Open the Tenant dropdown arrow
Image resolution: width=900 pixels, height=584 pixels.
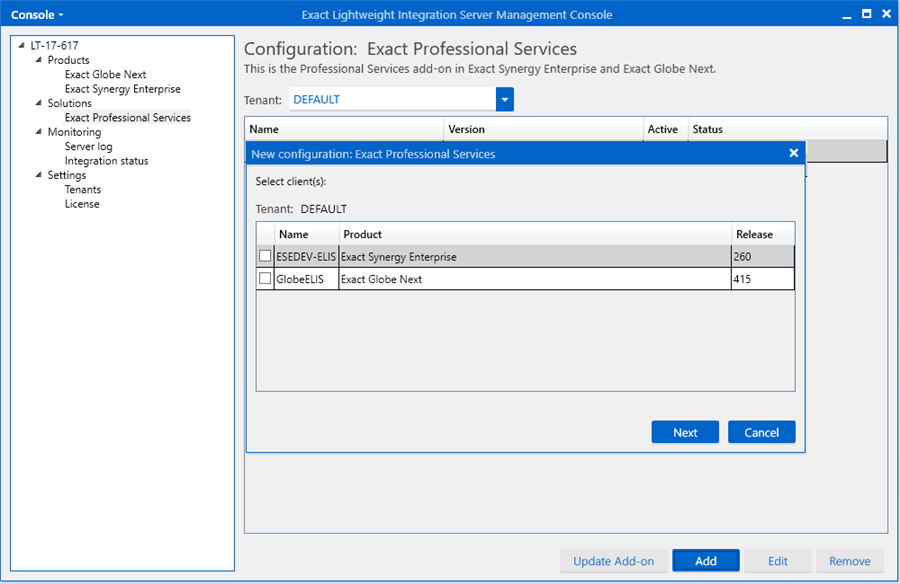(505, 99)
